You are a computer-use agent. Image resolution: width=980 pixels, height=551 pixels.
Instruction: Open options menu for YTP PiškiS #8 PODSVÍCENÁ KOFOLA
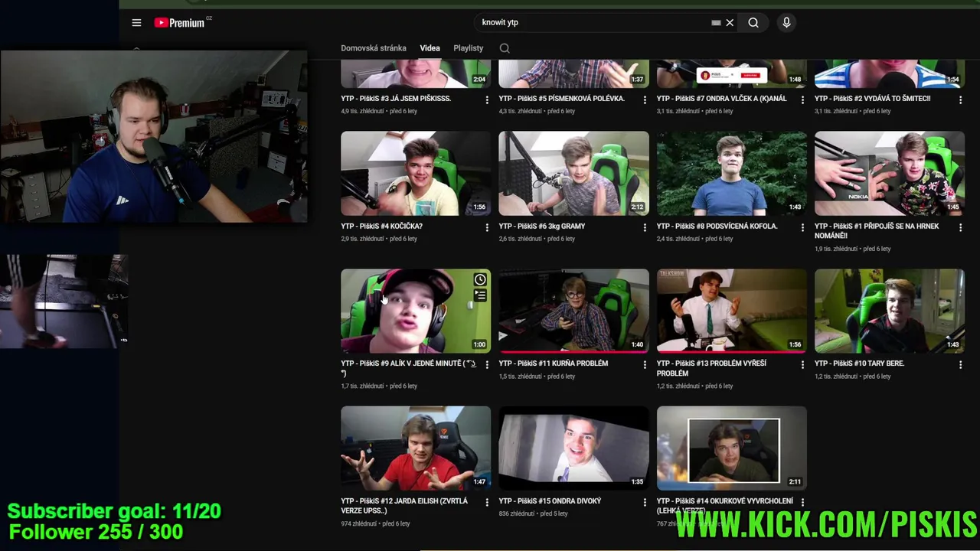click(x=802, y=227)
